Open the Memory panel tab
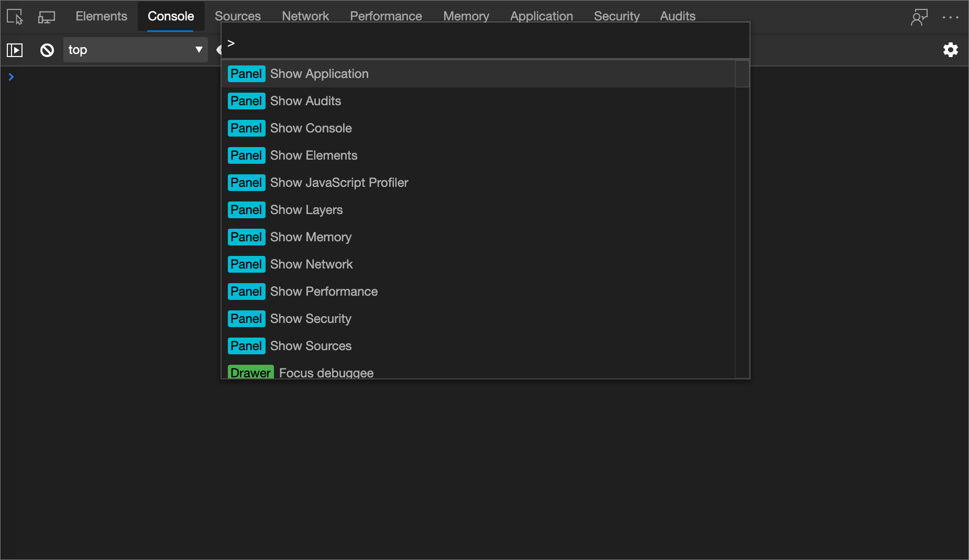 (466, 16)
